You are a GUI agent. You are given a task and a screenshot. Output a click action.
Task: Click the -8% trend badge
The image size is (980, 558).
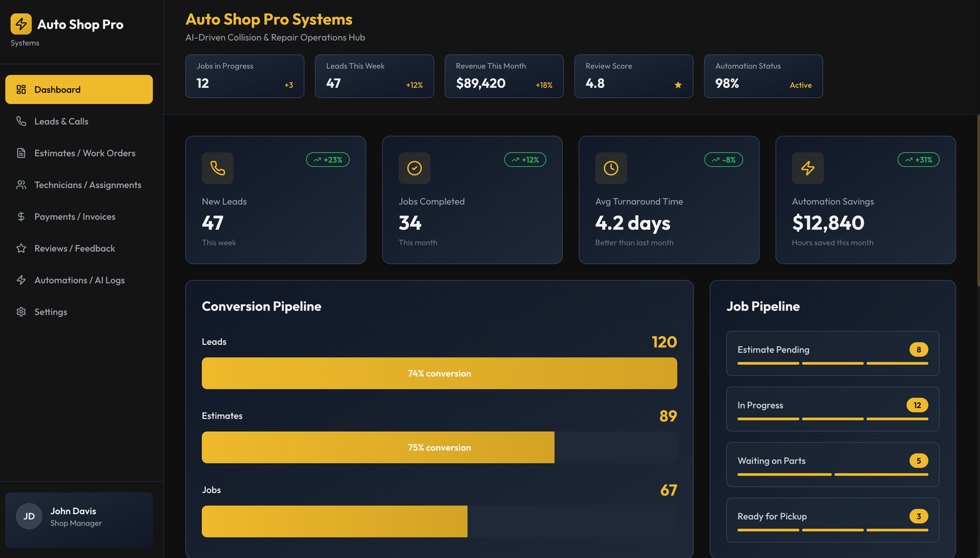coord(724,160)
